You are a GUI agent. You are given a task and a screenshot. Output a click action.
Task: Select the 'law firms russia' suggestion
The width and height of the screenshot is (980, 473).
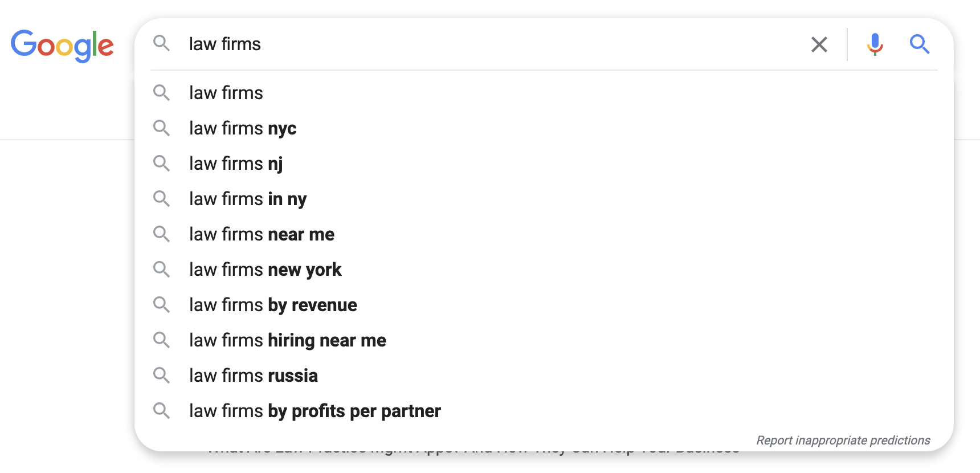point(253,376)
